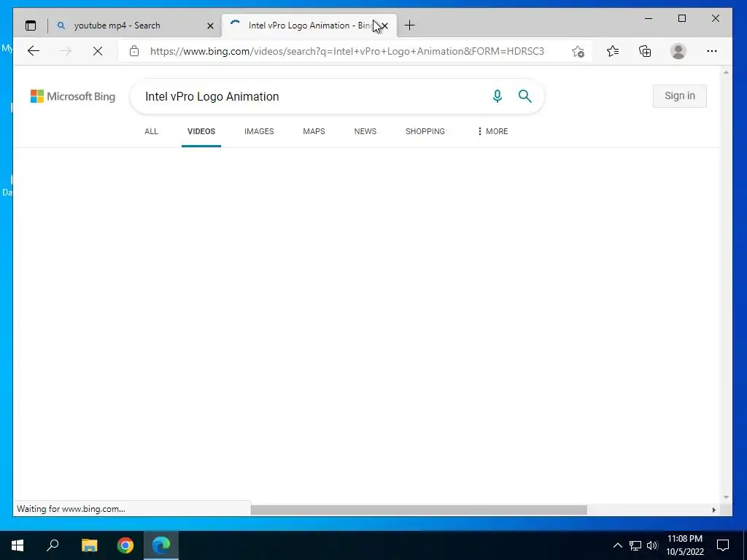Open a new tab with plus button
747x560 pixels.
point(409,26)
